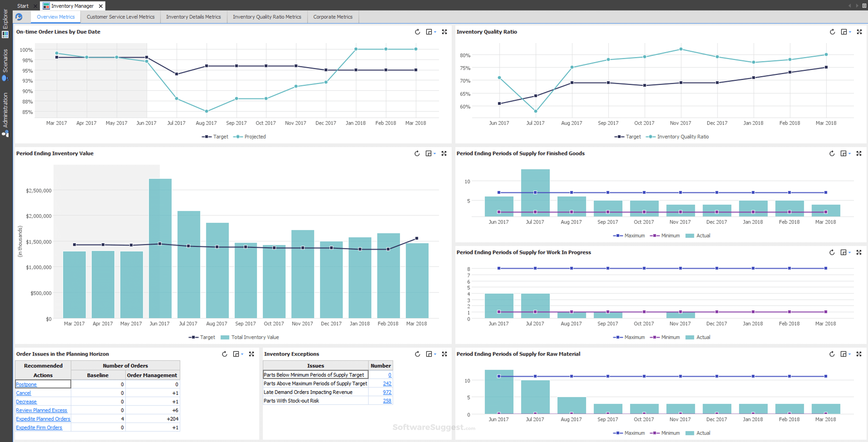
Task: Follow the Expedite Planned Orders link
Action: tap(43, 418)
